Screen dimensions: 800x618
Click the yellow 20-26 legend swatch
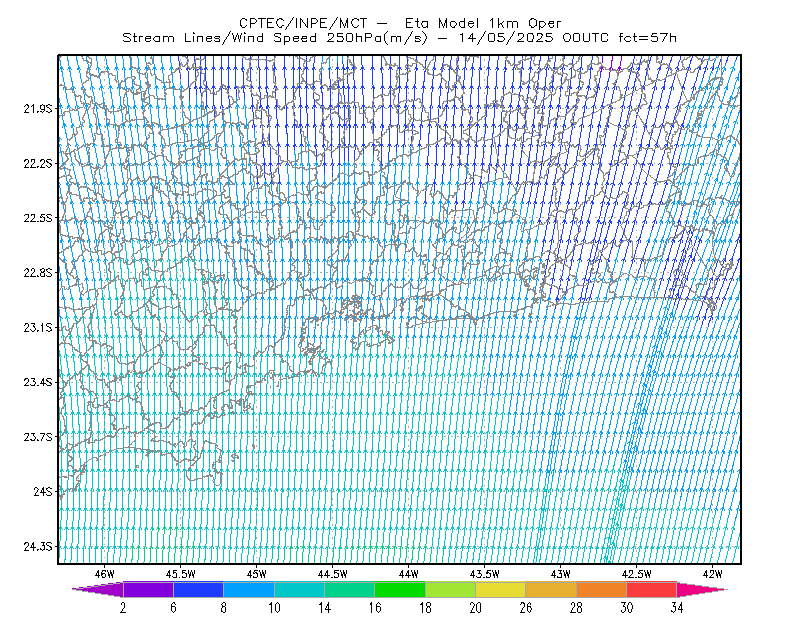pos(501,589)
